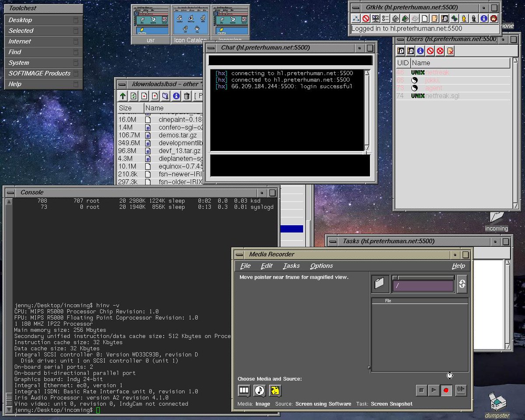Select the yellow Movie media type button

275,390
